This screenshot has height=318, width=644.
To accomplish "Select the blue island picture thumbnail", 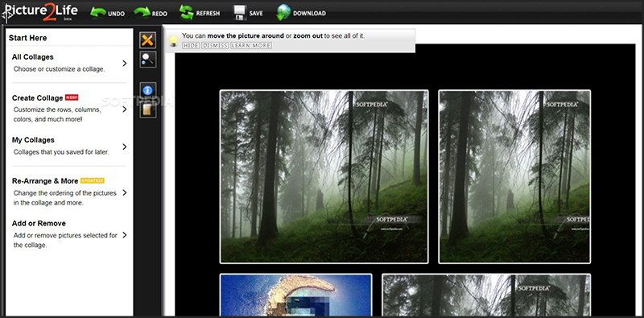I will [295, 295].
